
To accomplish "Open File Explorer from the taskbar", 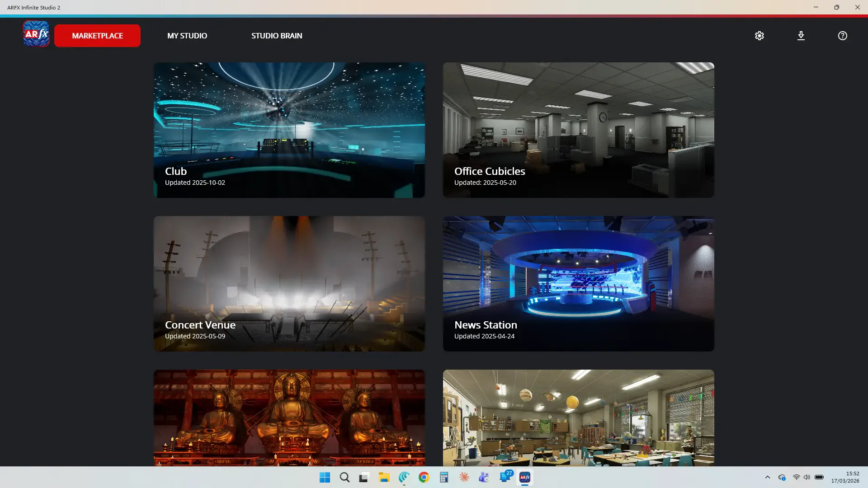I will pos(384,477).
